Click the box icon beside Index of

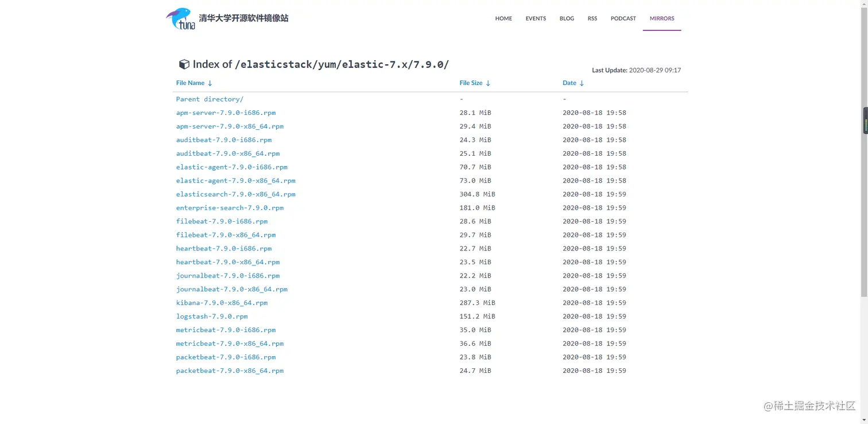click(184, 64)
